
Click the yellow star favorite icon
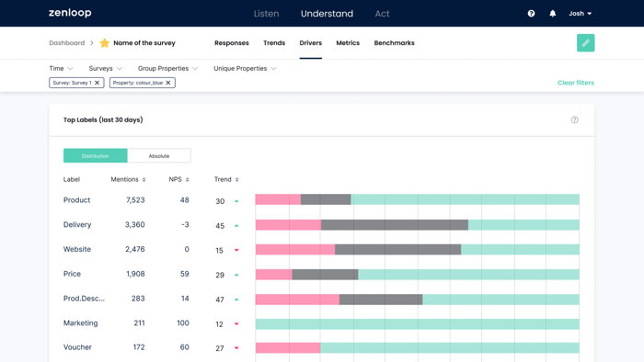click(x=104, y=42)
